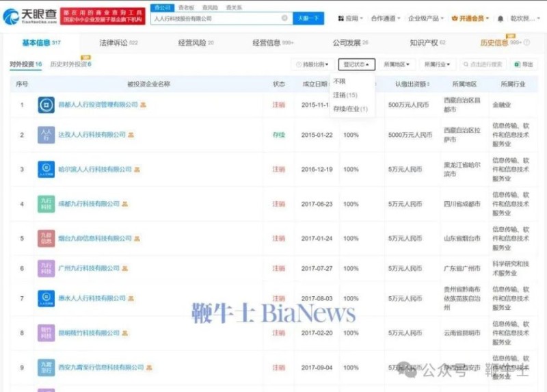Select the 查风险 search tab
This screenshot has width=547, height=392.
click(210, 8)
